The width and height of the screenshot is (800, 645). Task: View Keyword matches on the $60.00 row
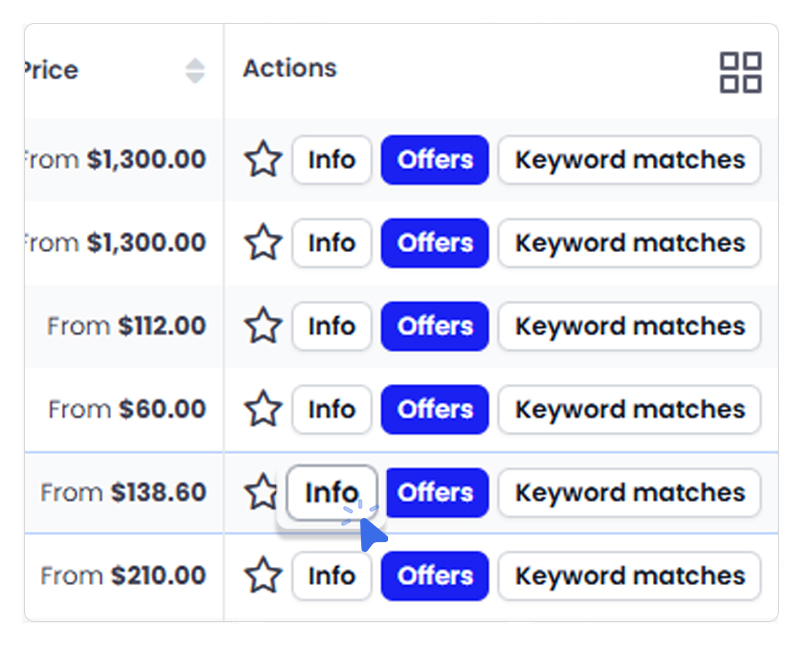(x=629, y=409)
